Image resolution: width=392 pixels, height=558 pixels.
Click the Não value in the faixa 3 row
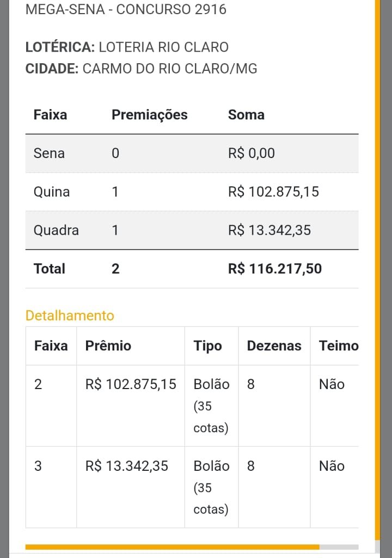click(x=332, y=466)
